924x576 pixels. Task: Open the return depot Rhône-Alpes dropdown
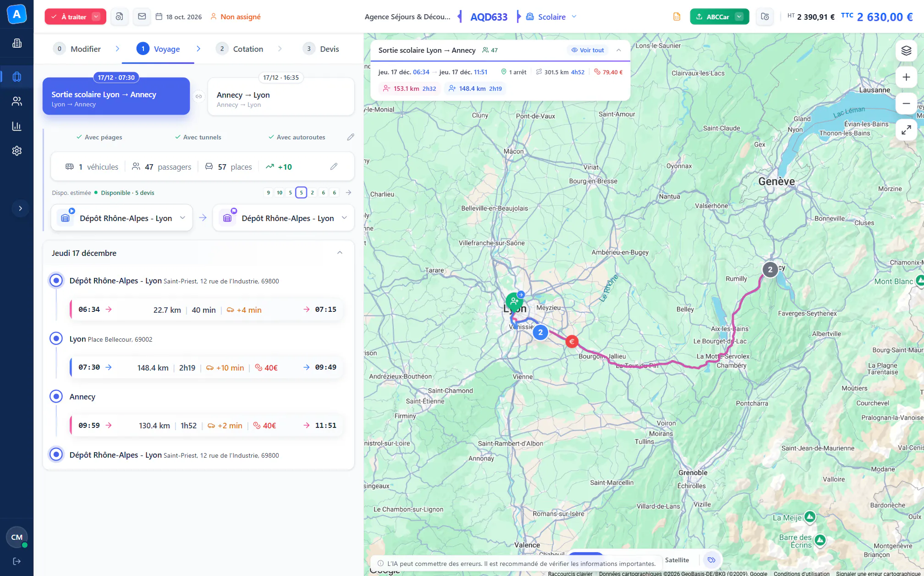284,218
